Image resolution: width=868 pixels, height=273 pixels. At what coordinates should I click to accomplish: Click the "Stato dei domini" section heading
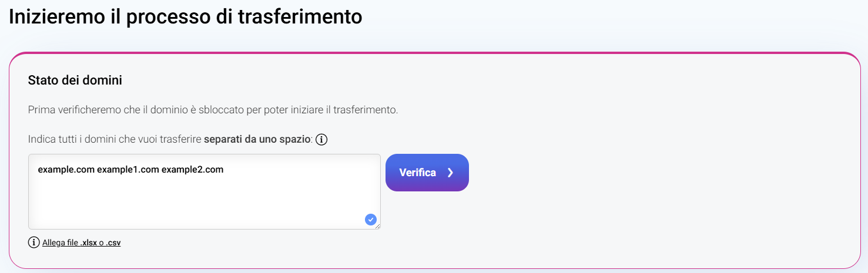coord(75,80)
